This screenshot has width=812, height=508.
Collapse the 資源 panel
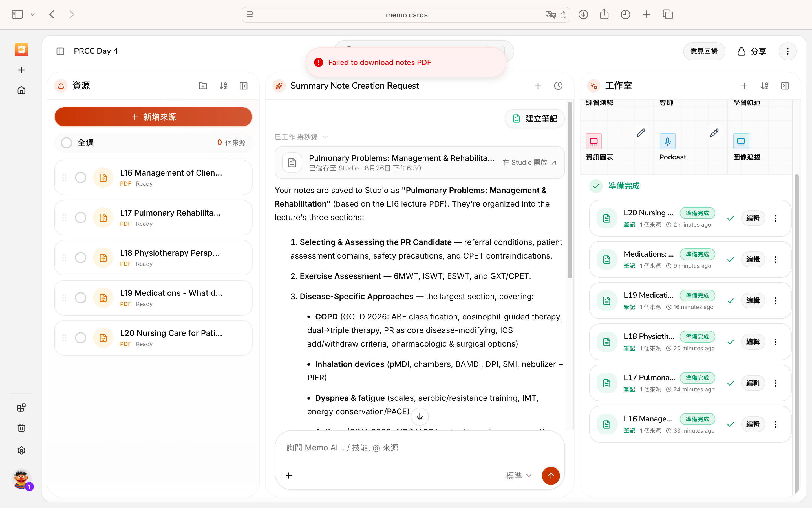[x=244, y=86]
